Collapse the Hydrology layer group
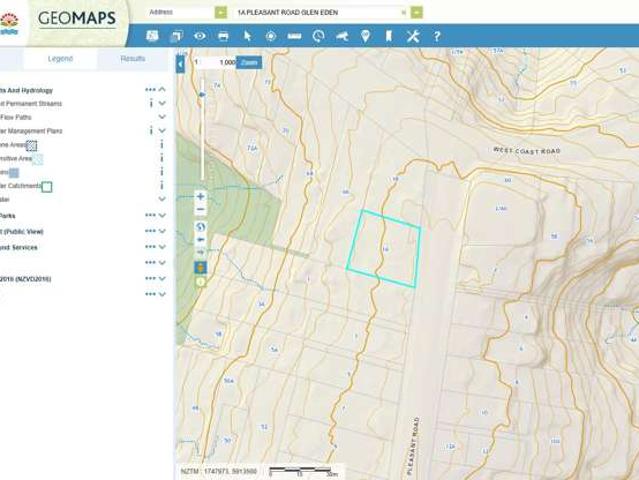Screen dimensions: 639x480 [x=162, y=89]
